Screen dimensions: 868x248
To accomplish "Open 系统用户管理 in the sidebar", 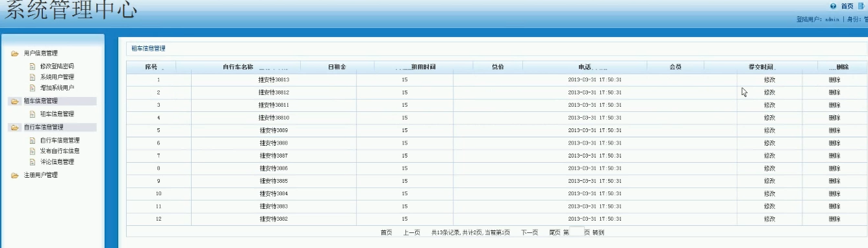I will pos(57,77).
